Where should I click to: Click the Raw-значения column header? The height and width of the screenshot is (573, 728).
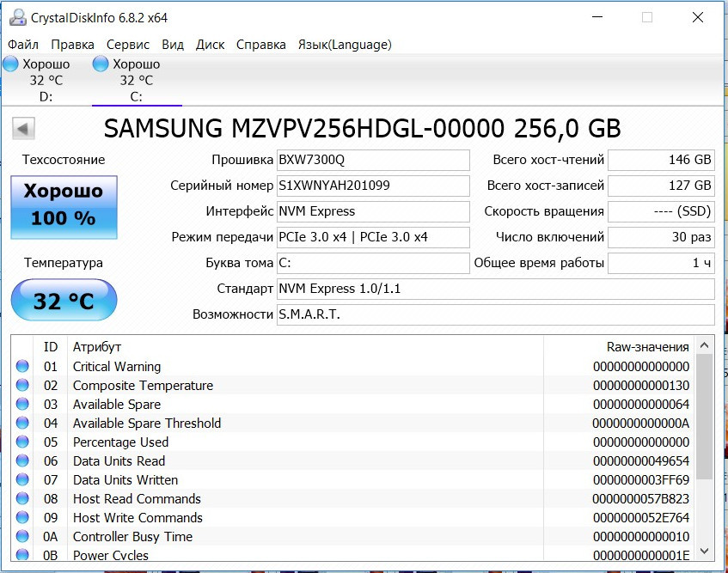[648, 347]
